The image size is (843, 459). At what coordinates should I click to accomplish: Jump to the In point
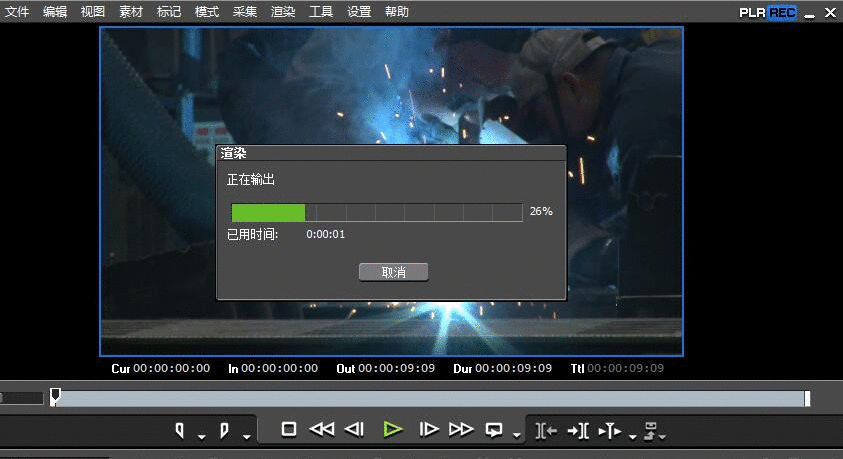click(x=546, y=430)
